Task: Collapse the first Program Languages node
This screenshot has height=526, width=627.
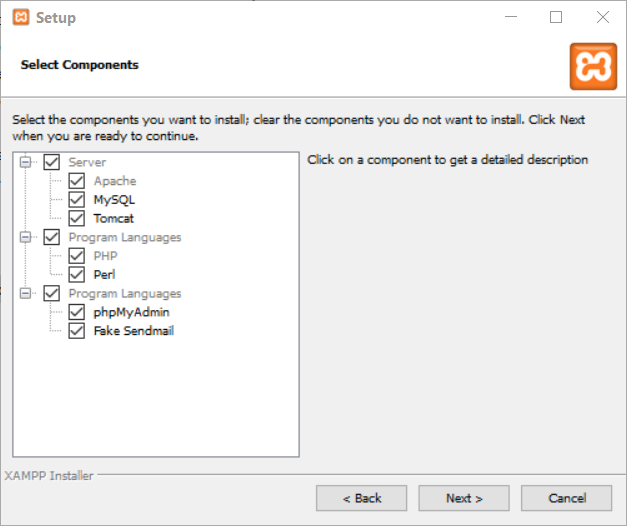Action: (x=25, y=237)
